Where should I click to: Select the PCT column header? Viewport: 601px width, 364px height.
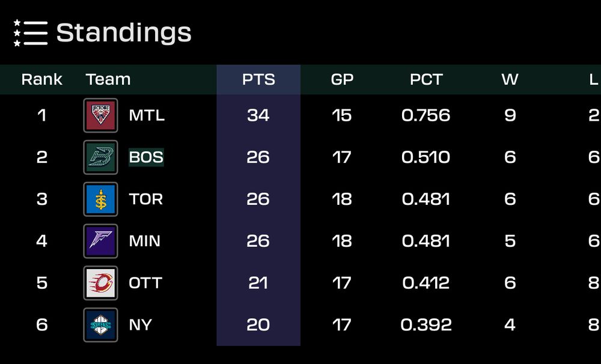pos(427,79)
